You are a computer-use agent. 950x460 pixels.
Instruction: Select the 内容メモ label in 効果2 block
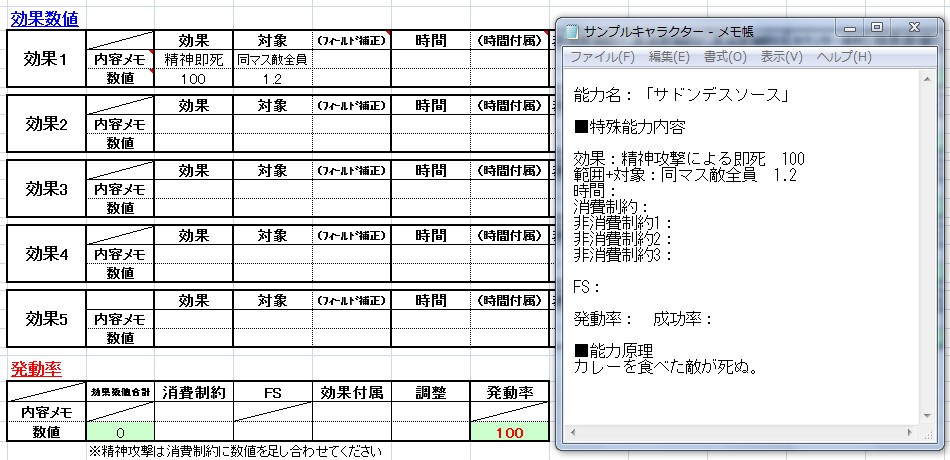pyautogui.click(x=120, y=124)
